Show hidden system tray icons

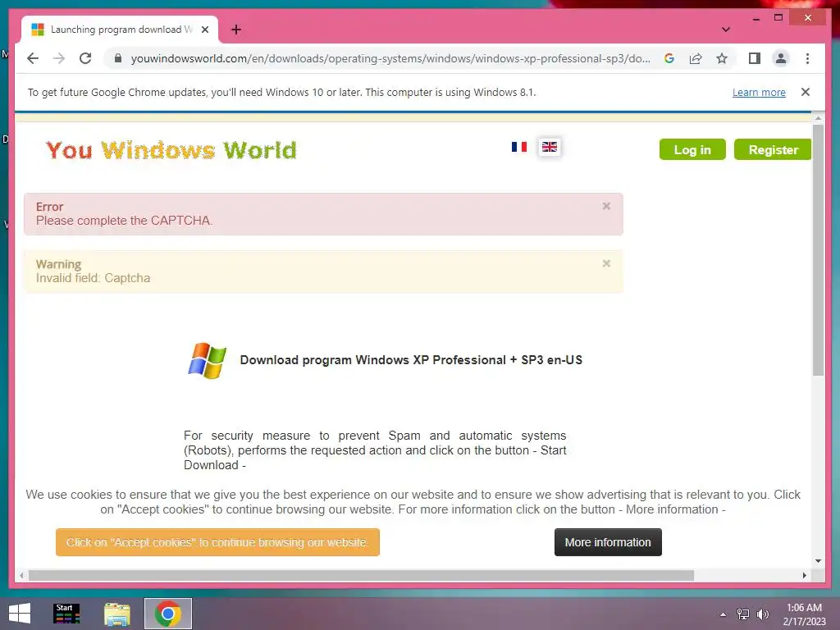coord(724,614)
